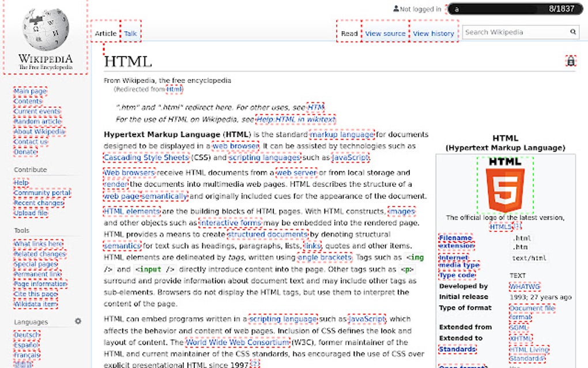Open language settings via the gear icon

point(78,321)
